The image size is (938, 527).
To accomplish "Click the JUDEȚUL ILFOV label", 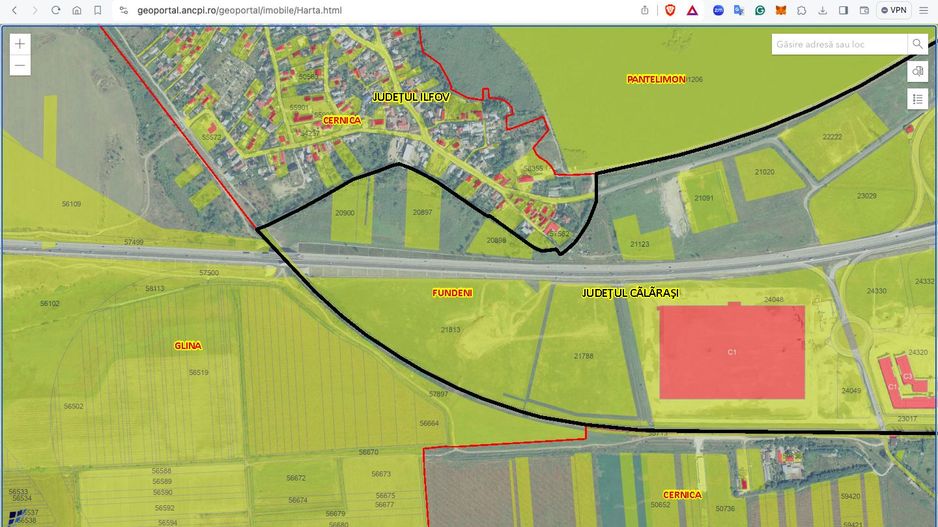I will click(411, 97).
